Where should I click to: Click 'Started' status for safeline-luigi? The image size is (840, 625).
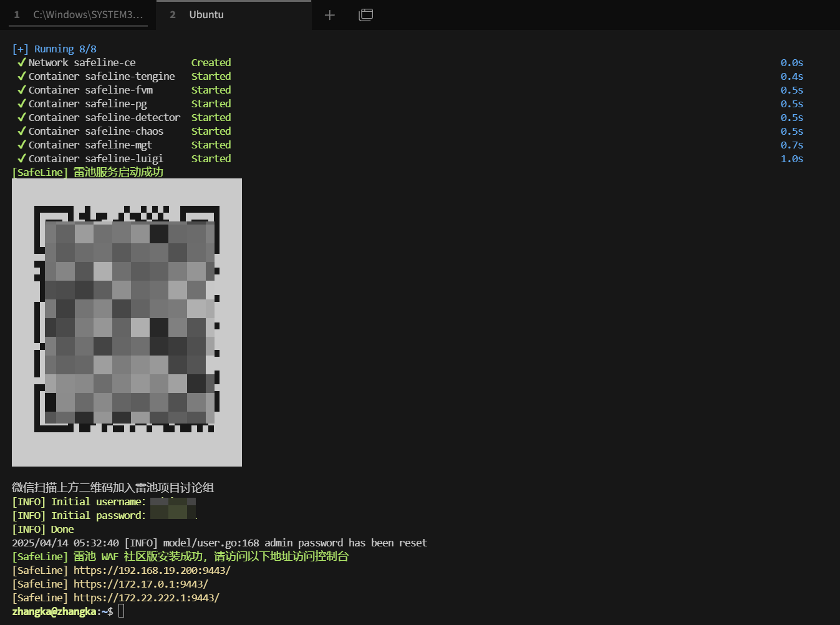211,158
